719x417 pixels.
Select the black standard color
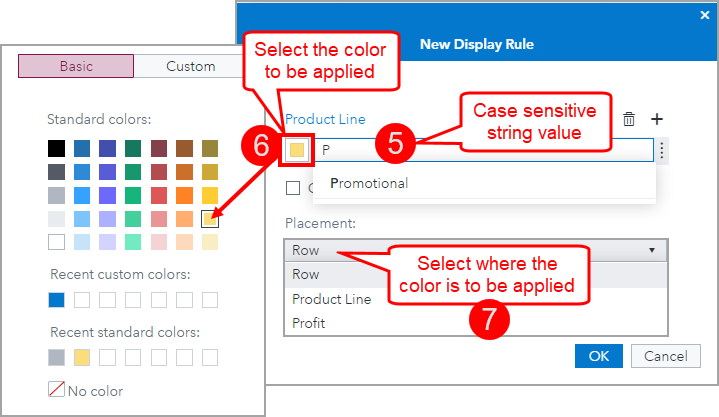57,148
